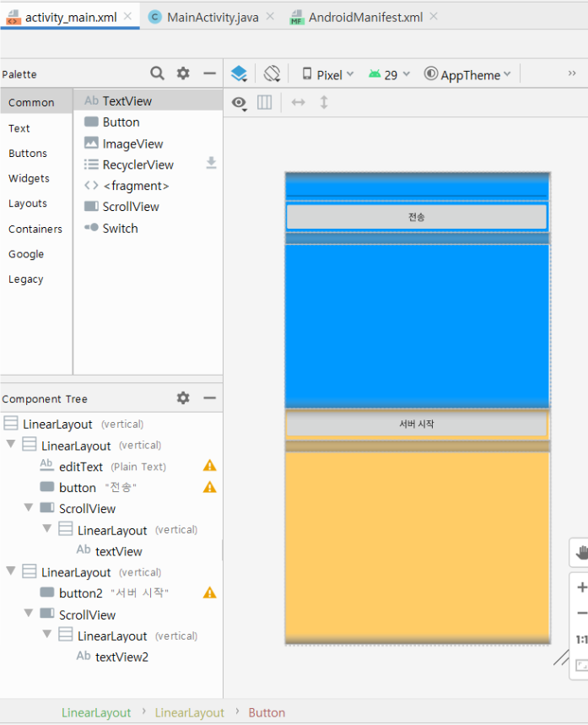Screen dimensions: 588x725
Task: Select the pan hand tool
Action: pos(581,552)
